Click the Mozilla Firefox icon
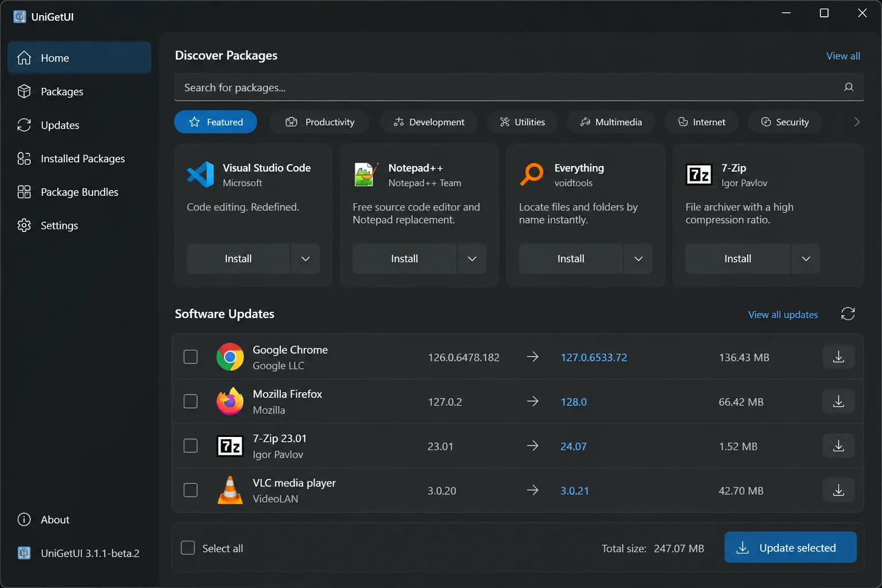Image resolution: width=882 pixels, height=588 pixels. pos(230,401)
